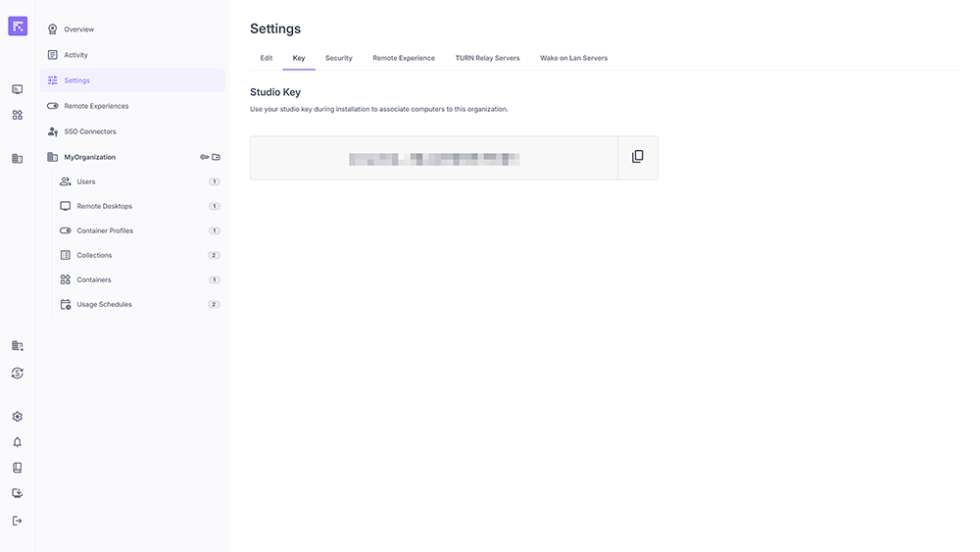Viewport: 980px width, 552px height.
Task: Click the folder icon beside MyOrganization
Action: point(217,157)
